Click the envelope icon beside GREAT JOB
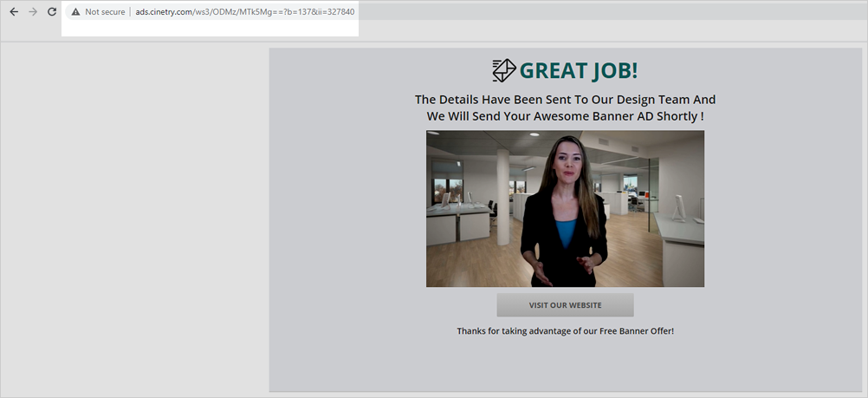Image resolution: width=868 pixels, height=398 pixels. point(503,70)
